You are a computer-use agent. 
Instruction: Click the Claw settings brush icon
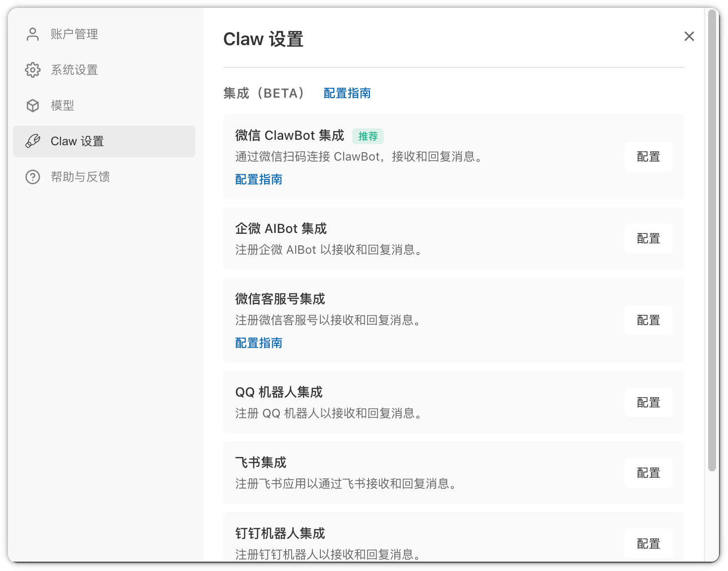pyautogui.click(x=33, y=141)
